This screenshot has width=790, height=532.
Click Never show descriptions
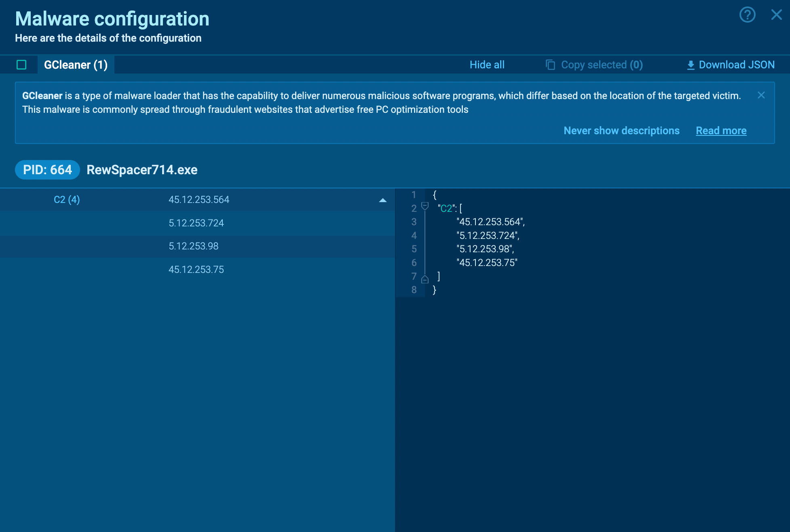[621, 131]
